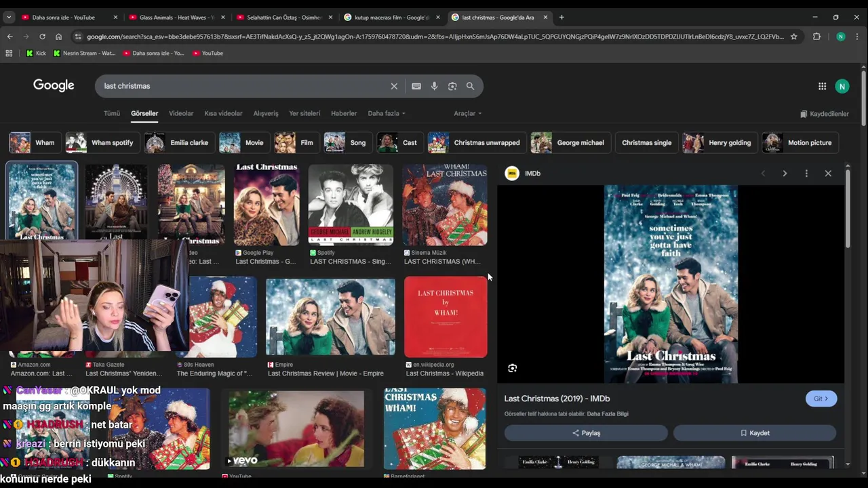Open the browser home page icon
The image size is (868, 488).
(58, 37)
